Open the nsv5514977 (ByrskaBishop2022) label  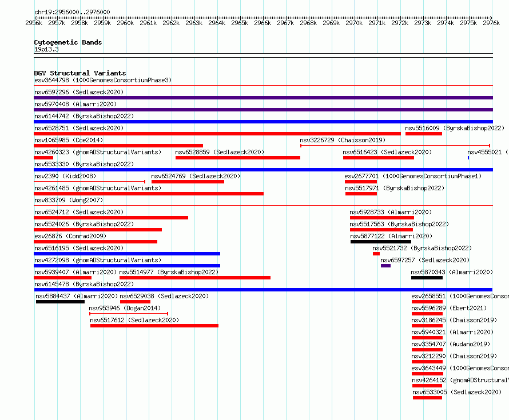click(169, 272)
